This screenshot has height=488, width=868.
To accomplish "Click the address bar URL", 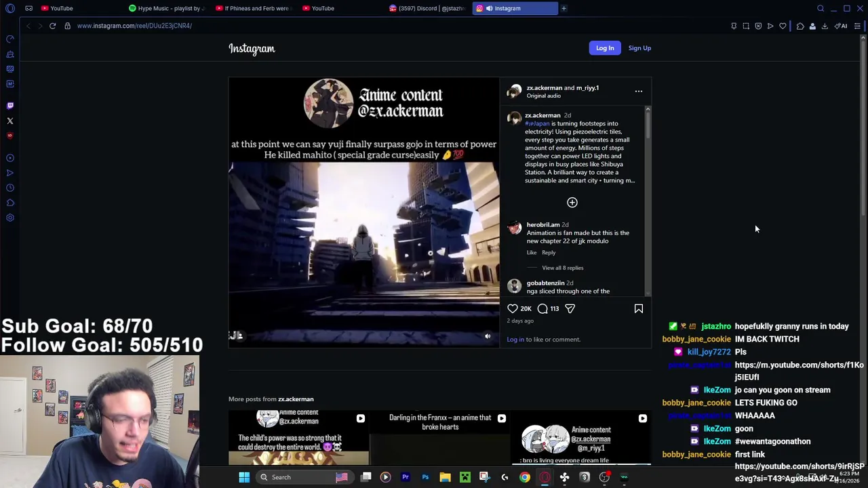I will click(134, 26).
